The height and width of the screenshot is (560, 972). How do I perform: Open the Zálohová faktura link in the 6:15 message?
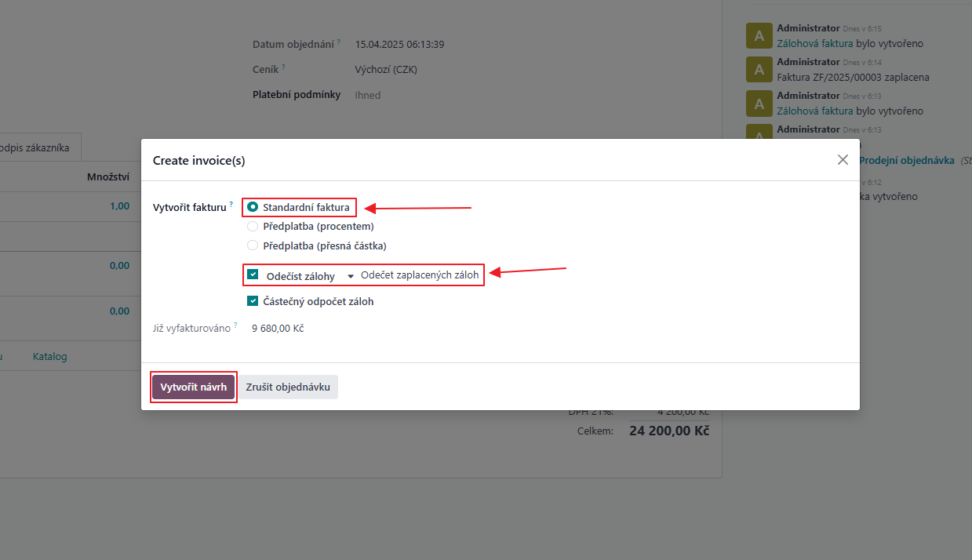(x=814, y=44)
